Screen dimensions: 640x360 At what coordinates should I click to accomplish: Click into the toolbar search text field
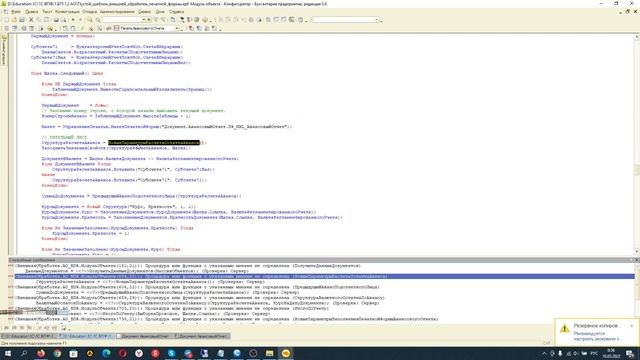[121, 20]
